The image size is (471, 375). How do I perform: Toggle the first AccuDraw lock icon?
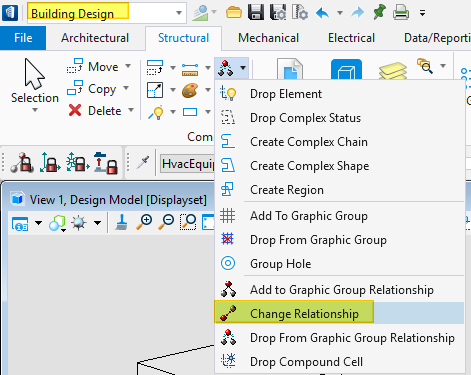(22, 163)
